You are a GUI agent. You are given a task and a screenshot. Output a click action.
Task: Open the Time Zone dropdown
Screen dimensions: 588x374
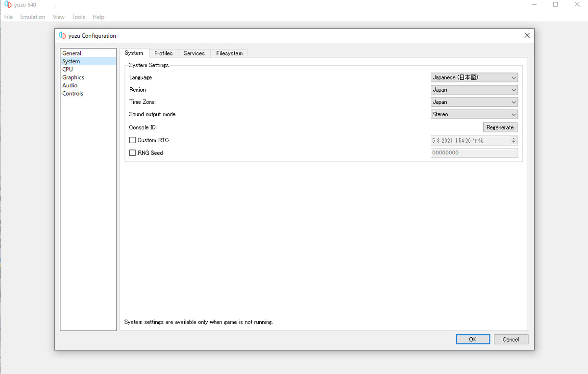point(474,102)
